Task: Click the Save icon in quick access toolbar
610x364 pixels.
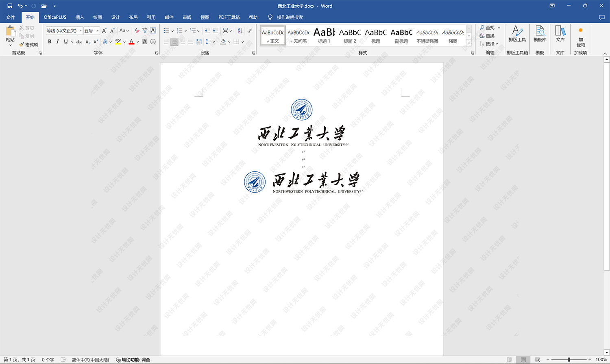Action: 10,6
